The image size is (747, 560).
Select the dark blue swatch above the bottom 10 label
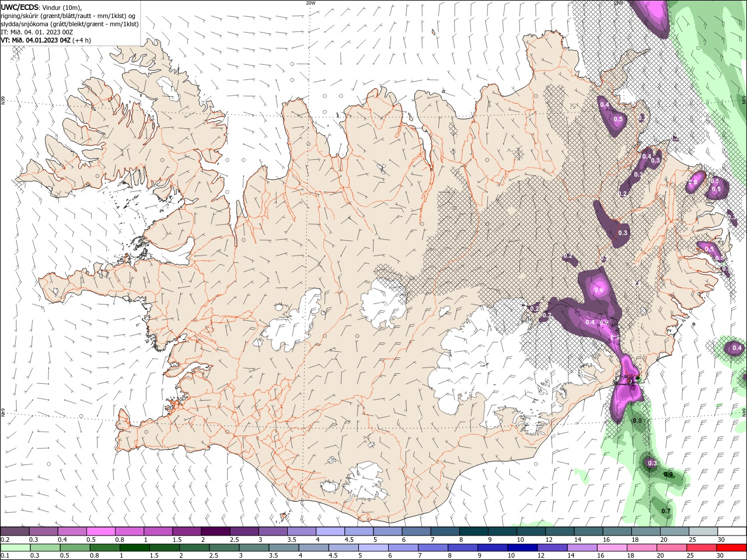[x=523, y=548]
